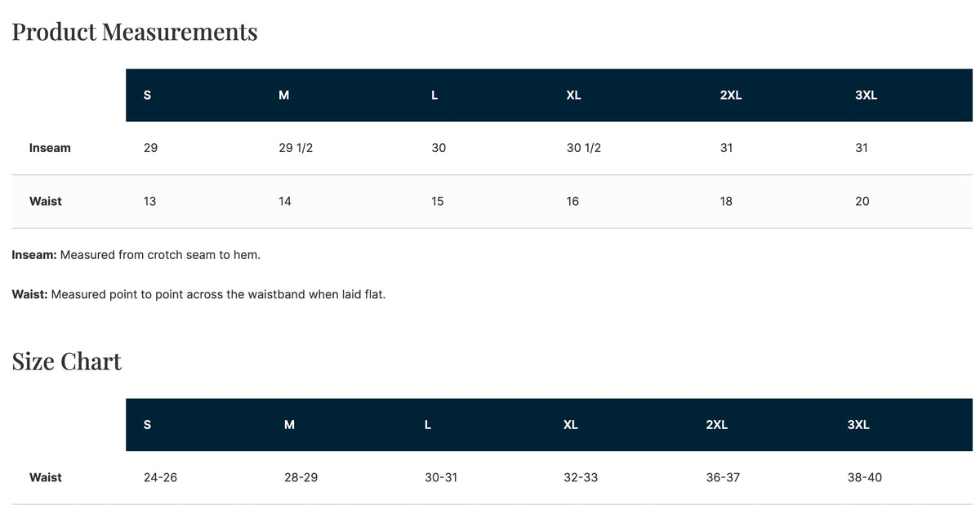Click the waist value 20 for 3XL

(862, 201)
